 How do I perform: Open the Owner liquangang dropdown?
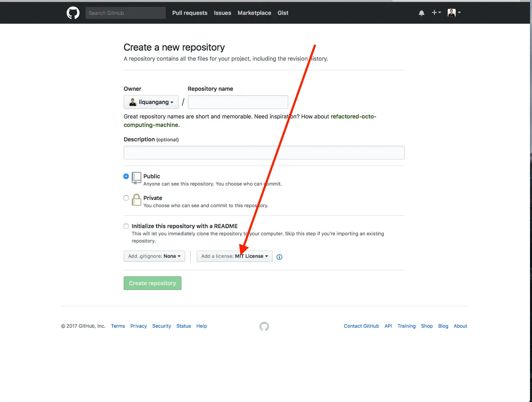tap(151, 102)
